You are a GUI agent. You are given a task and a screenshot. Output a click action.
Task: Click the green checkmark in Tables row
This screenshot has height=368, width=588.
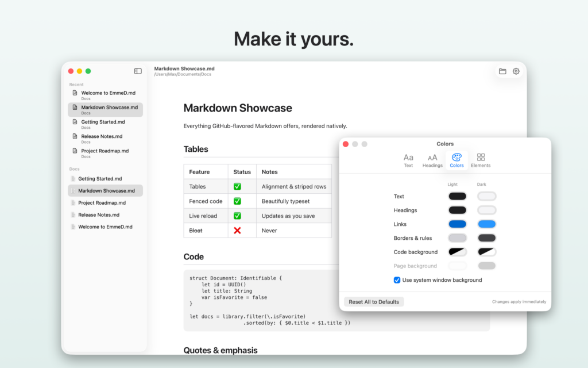pos(237,186)
